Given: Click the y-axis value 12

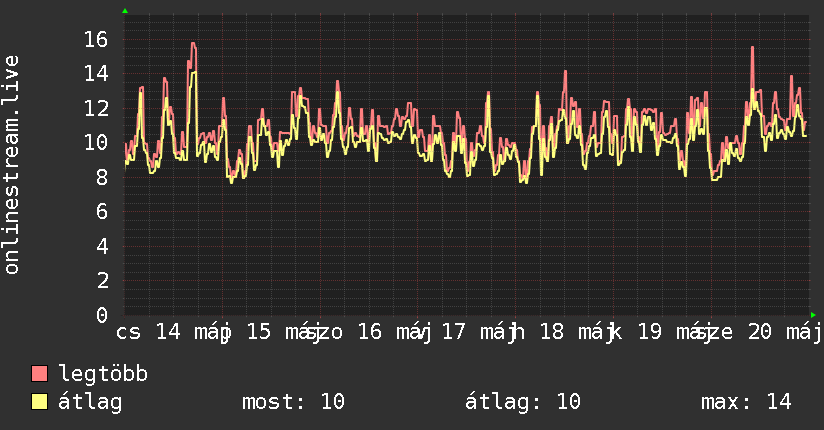Looking at the screenshot, I should point(96,108).
